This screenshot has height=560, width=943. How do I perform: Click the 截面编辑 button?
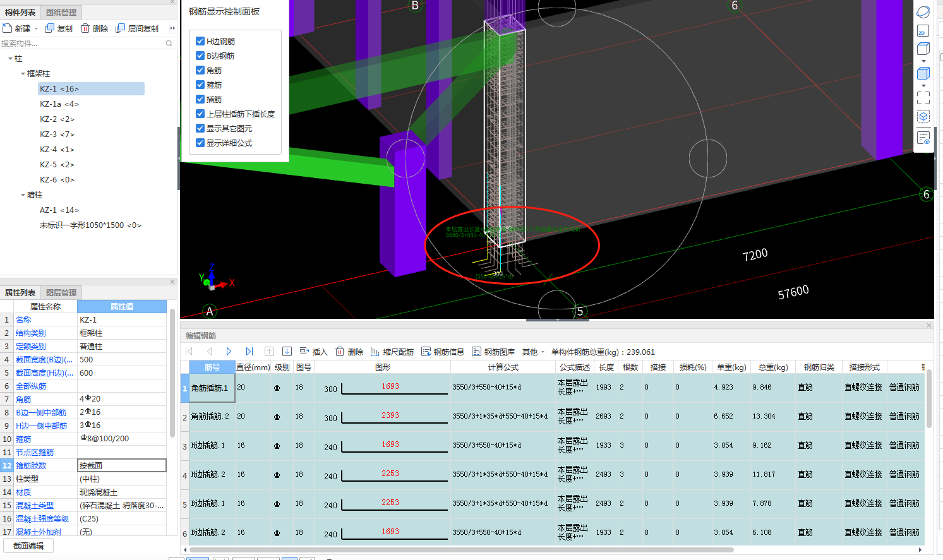[28, 546]
